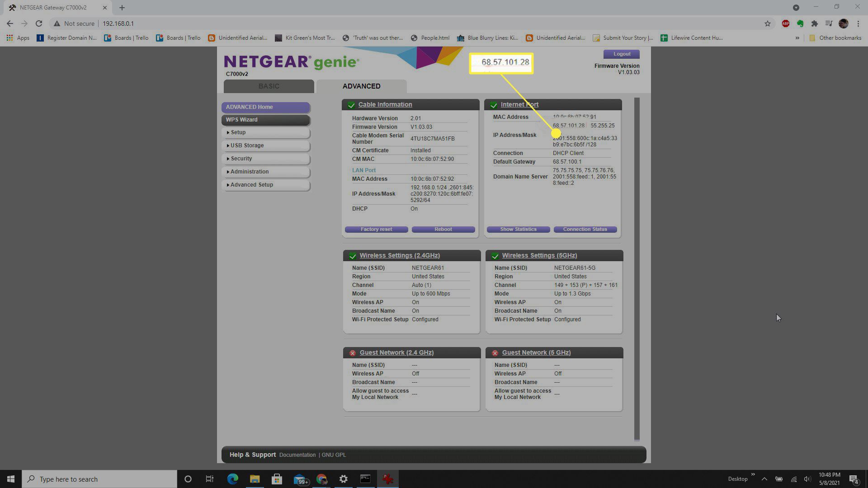Open the volume speaker tray icon
Screen dimensions: 868x488
pyautogui.click(x=807, y=479)
